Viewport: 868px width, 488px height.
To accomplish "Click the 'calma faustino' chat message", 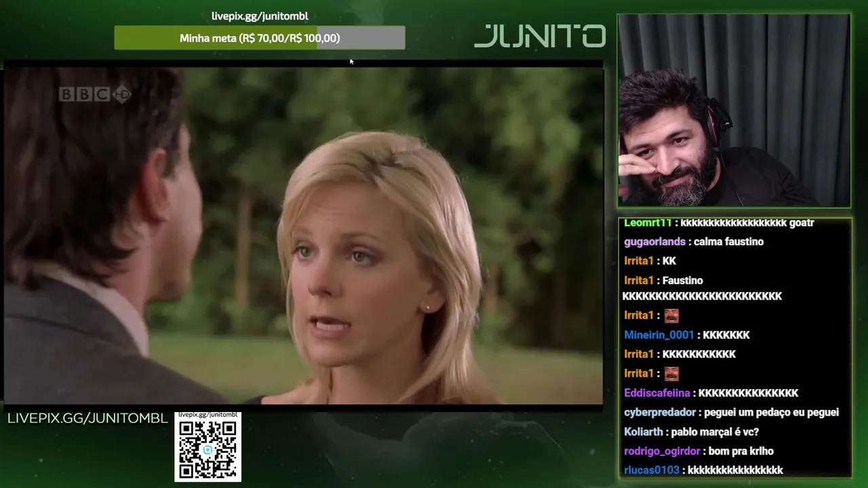I will click(728, 242).
